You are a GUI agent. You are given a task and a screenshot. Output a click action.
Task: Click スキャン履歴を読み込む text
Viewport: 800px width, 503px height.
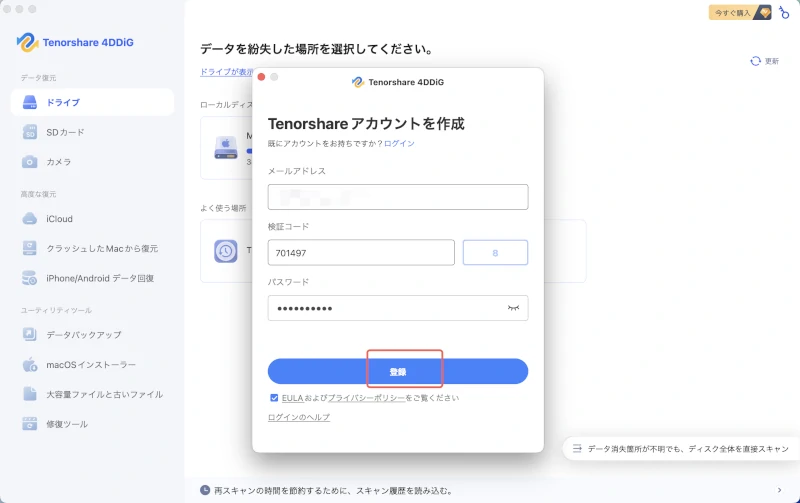[404, 490]
